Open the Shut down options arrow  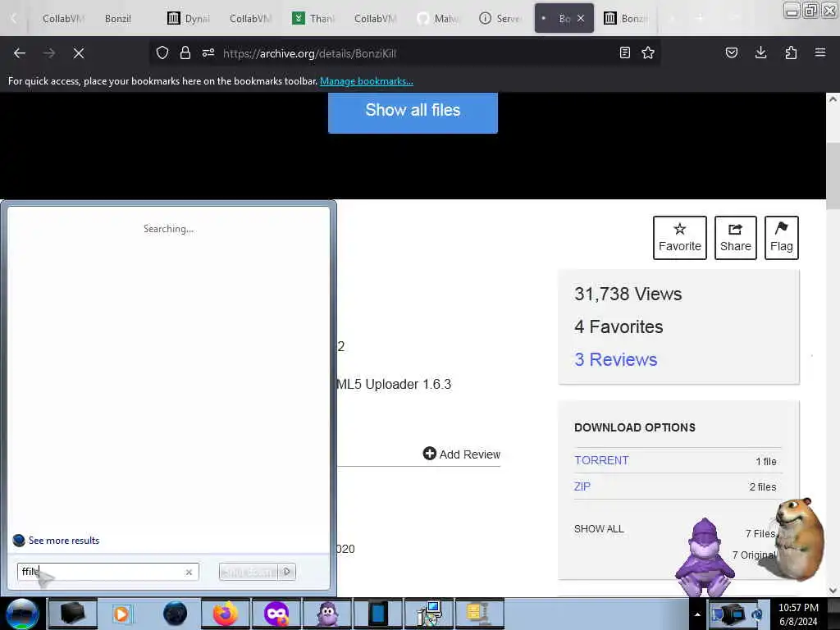coord(287,572)
